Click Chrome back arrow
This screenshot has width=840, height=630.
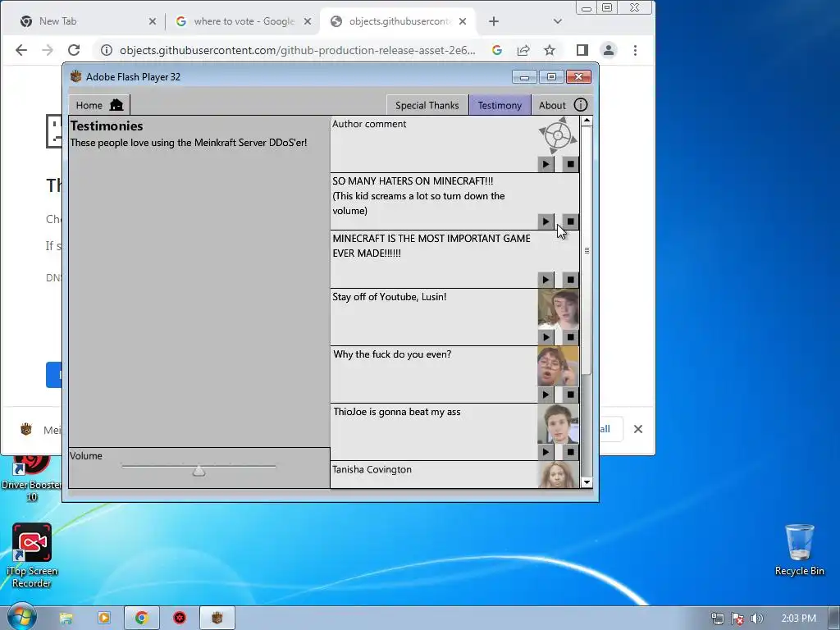(x=21, y=50)
